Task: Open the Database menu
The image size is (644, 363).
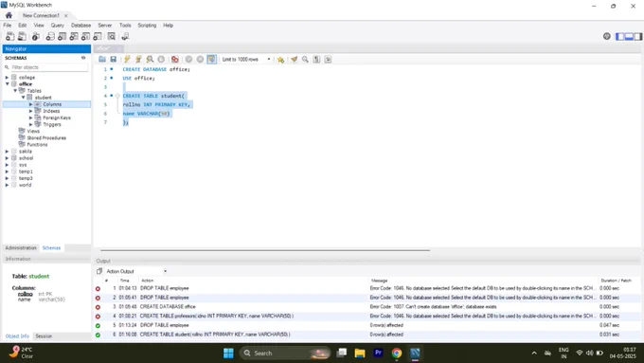Action: (x=80, y=25)
